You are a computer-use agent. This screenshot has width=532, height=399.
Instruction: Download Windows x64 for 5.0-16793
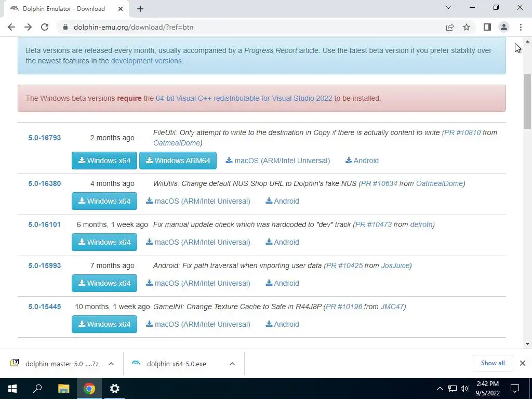point(104,161)
